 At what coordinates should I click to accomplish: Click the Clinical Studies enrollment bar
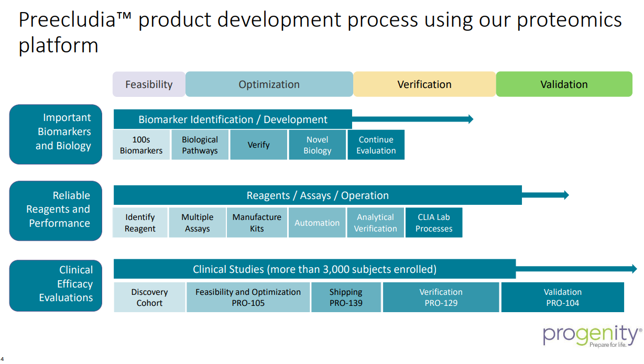click(x=314, y=269)
